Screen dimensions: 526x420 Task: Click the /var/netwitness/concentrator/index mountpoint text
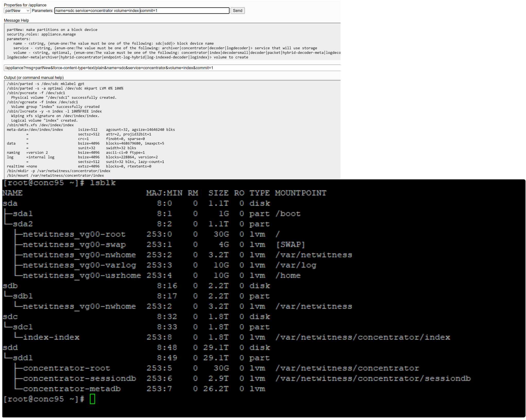point(363,337)
